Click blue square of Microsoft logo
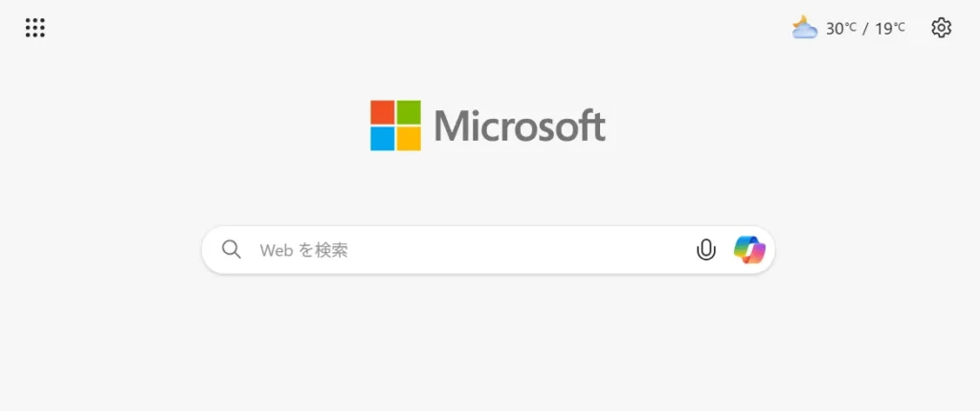The height and width of the screenshot is (411, 980). tap(383, 139)
